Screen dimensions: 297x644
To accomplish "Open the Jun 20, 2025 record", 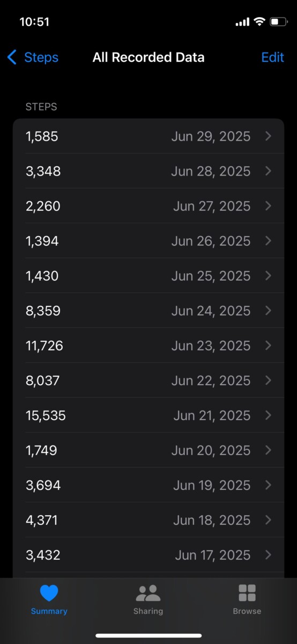I will [148, 450].
